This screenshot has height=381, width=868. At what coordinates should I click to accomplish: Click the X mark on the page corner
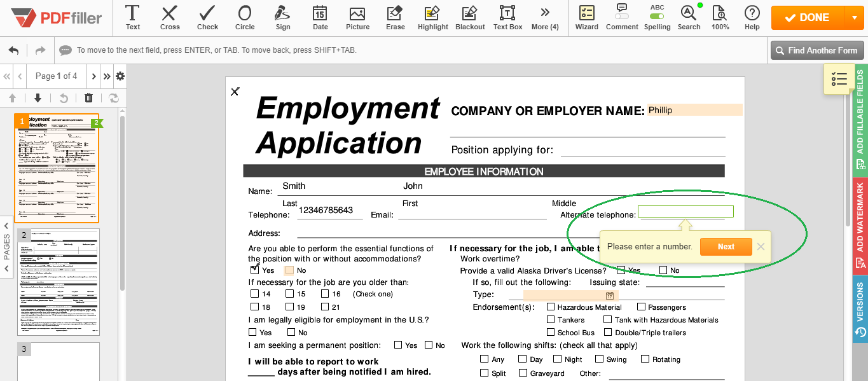235,92
